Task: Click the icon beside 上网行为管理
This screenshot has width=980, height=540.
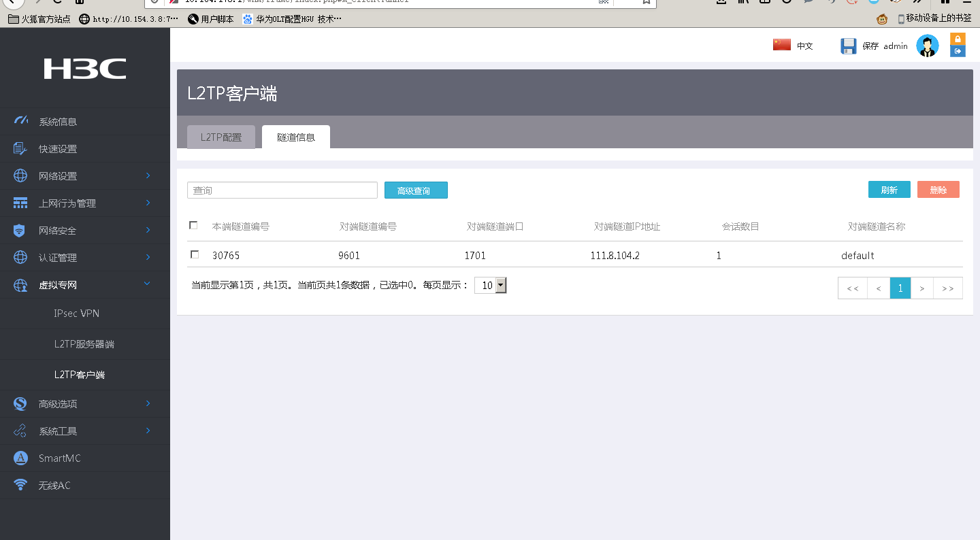Action: coord(20,203)
